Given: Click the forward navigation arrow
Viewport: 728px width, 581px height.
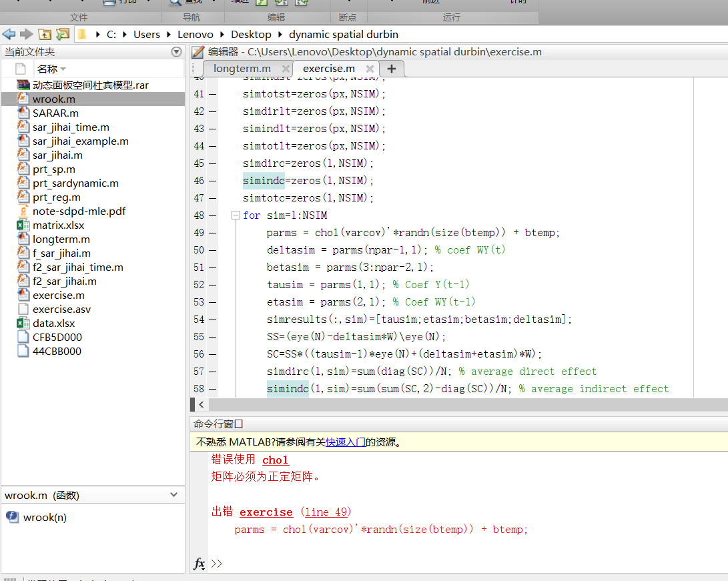Looking at the screenshot, I should [x=26, y=34].
